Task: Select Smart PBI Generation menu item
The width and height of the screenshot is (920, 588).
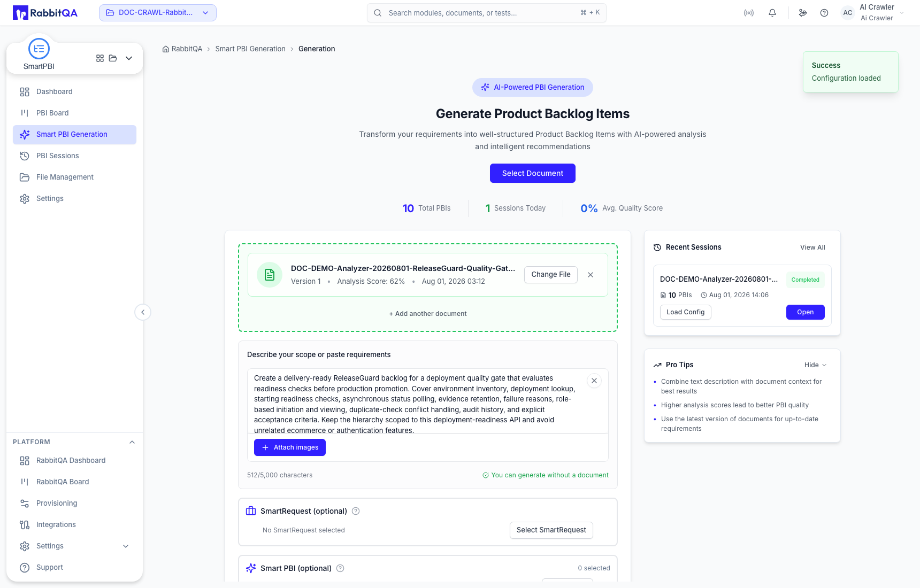Action: (74, 135)
